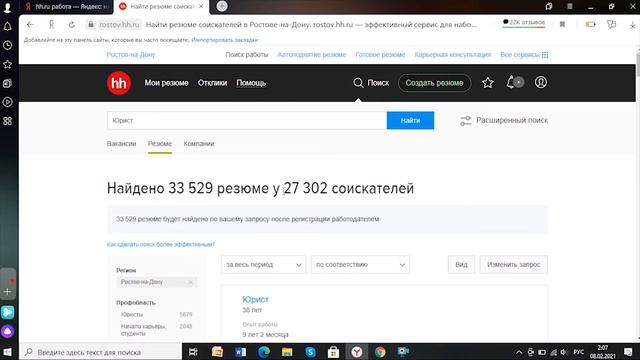Click the Вид button
This screenshot has height=360, width=640.
tap(461, 264)
